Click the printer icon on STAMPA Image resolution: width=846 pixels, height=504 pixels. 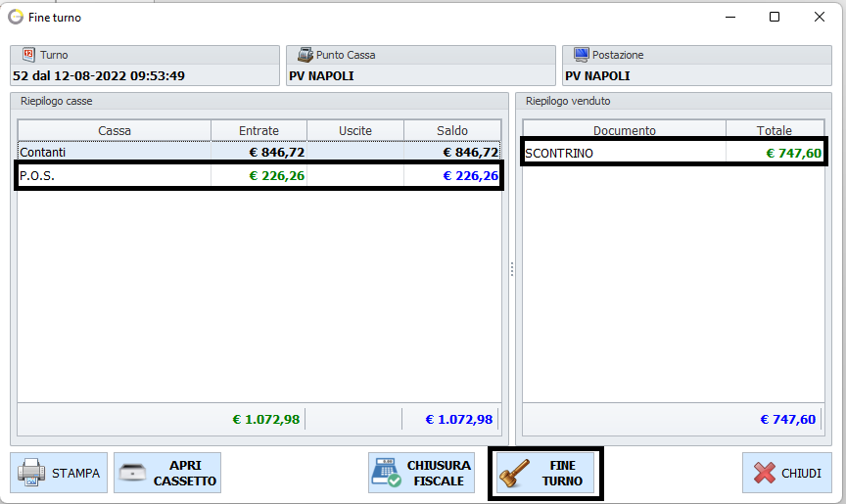coord(31,474)
